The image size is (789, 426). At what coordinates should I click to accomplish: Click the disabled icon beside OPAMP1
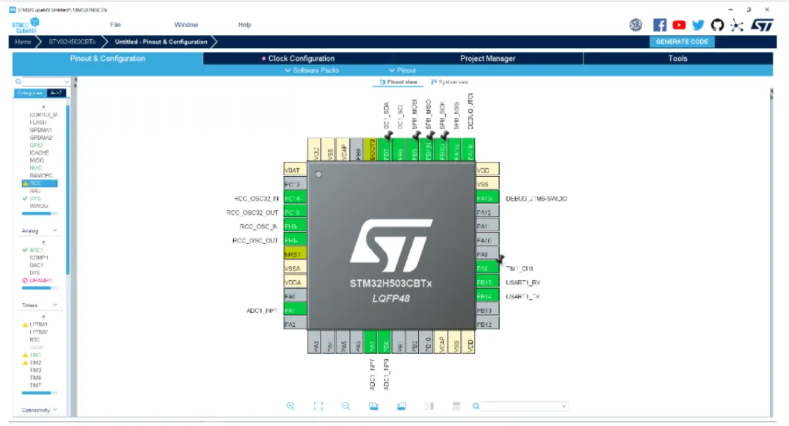pyautogui.click(x=25, y=281)
